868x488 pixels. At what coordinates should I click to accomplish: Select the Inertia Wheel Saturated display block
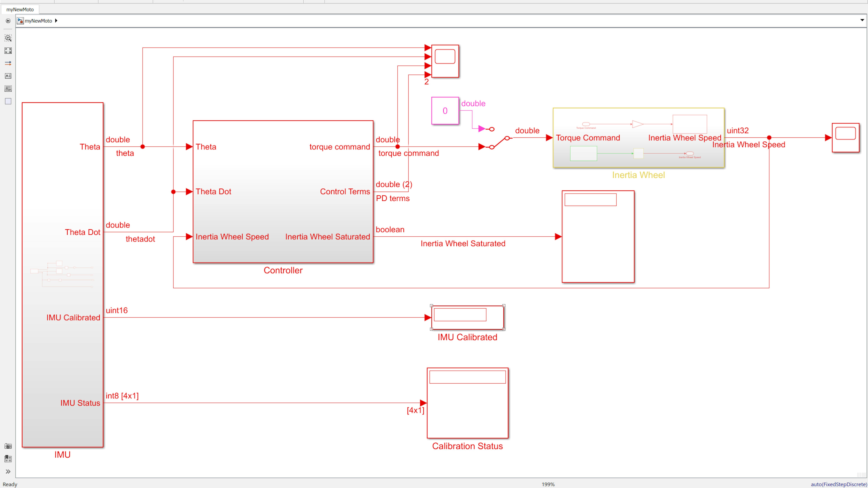[598, 237]
